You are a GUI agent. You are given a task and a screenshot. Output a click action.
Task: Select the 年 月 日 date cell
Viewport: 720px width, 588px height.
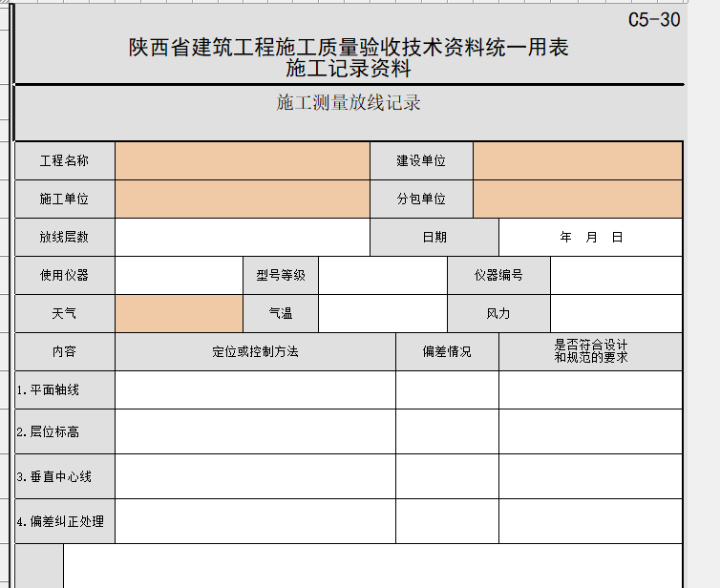click(x=590, y=238)
